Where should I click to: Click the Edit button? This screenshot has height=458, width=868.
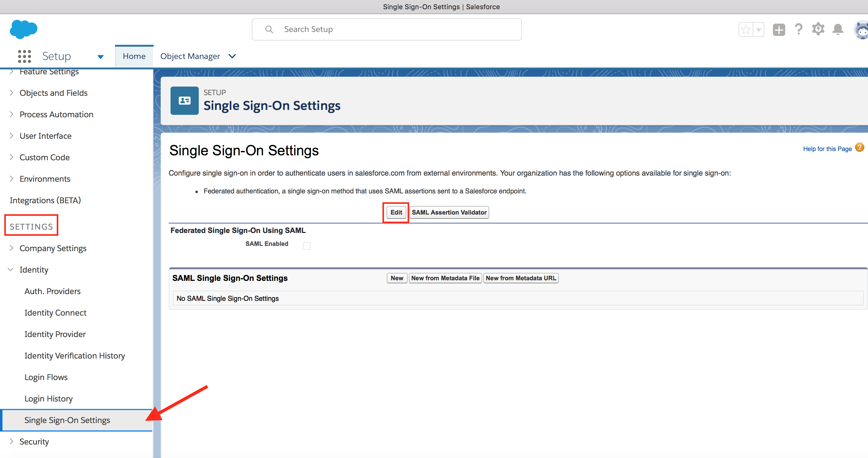pyautogui.click(x=396, y=212)
